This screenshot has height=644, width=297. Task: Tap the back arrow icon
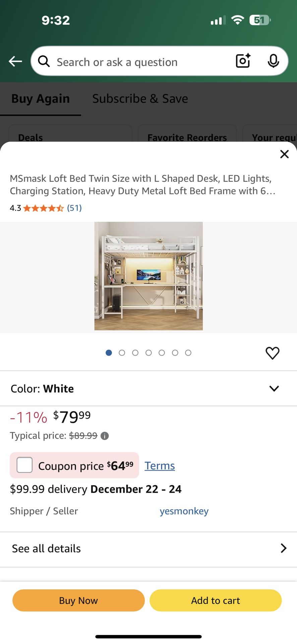coord(15,61)
